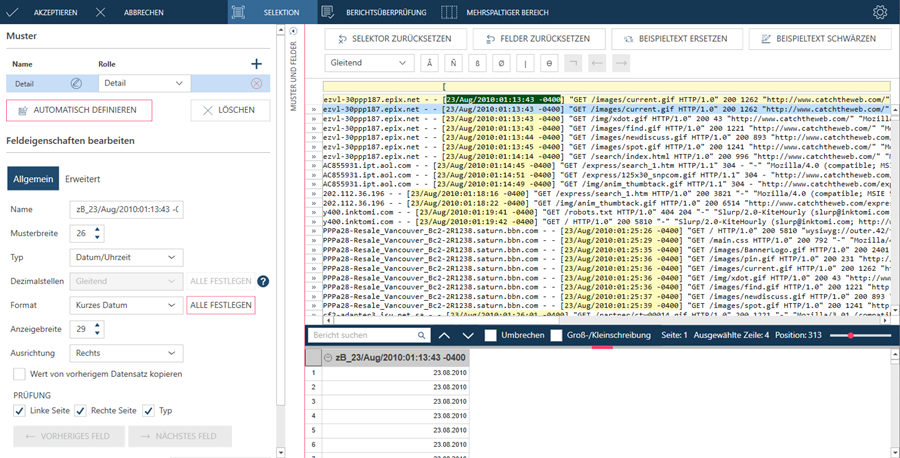This screenshot has width=900, height=458.
Task: Switch to the Selektion tab
Action: pyautogui.click(x=272, y=12)
